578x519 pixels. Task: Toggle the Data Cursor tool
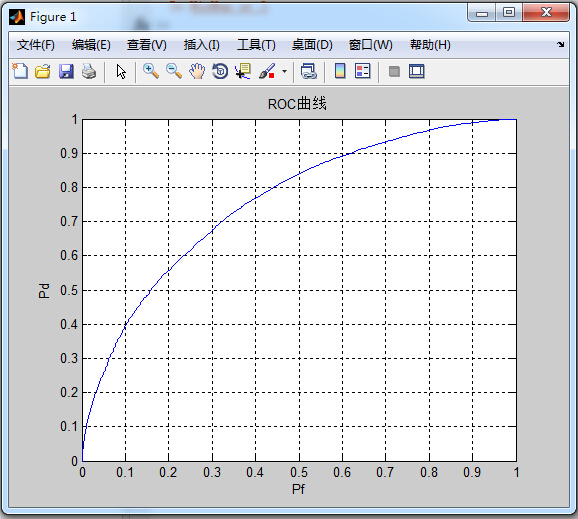(243, 71)
